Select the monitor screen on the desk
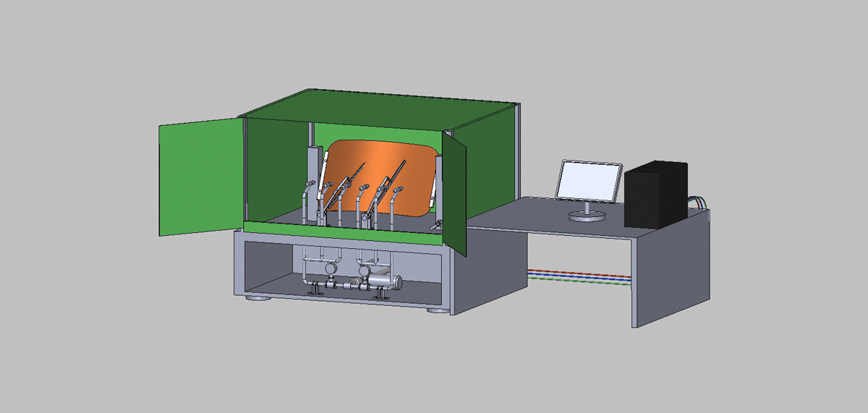The height and width of the screenshot is (413, 868). click(x=589, y=181)
